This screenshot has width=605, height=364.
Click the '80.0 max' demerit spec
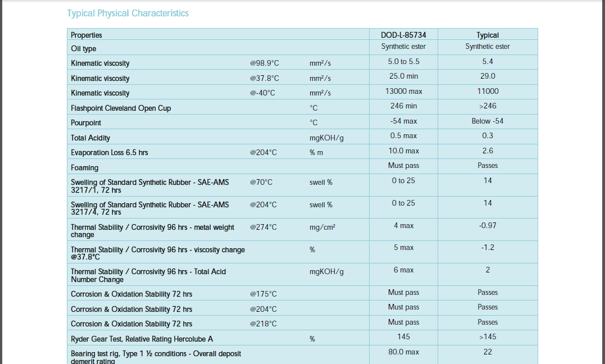(x=403, y=352)
